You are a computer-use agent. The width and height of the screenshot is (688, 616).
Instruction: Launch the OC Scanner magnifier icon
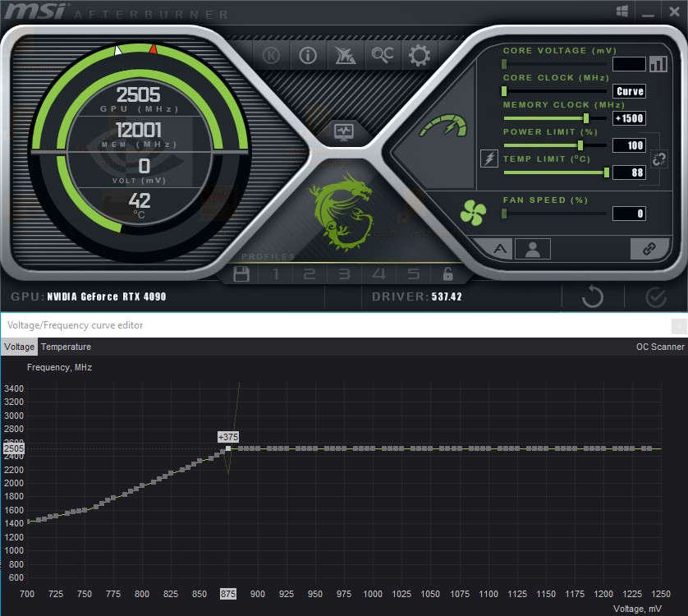(x=382, y=55)
